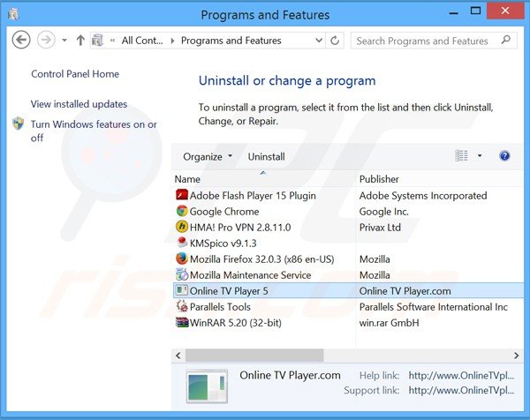Open the View installed updates link
Image resolution: width=530 pixels, height=420 pixels.
(79, 104)
